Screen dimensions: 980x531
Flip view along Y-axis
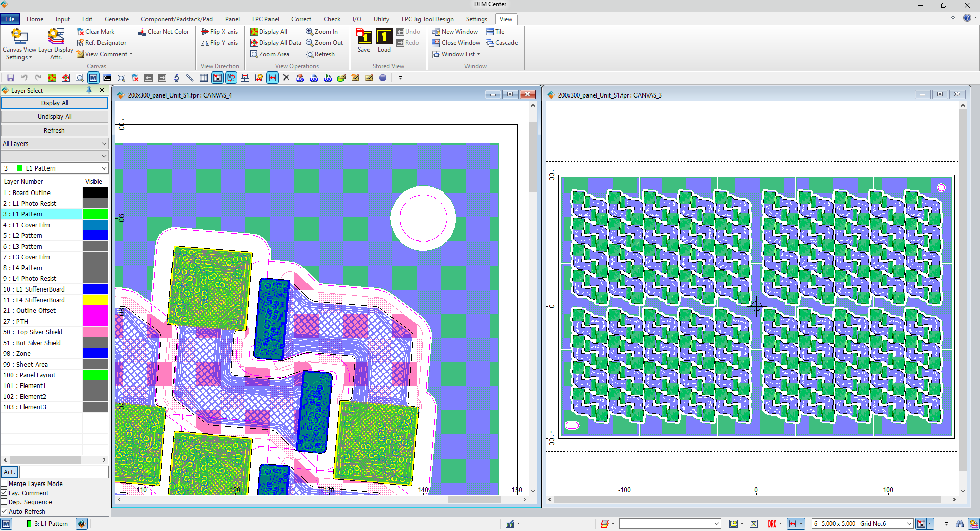coord(219,43)
